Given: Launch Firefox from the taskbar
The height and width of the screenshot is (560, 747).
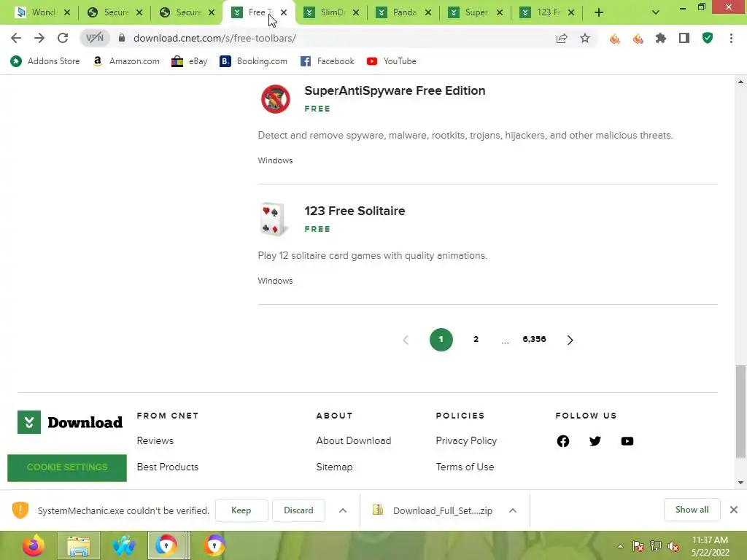Looking at the screenshot, I should coord(34,545).
